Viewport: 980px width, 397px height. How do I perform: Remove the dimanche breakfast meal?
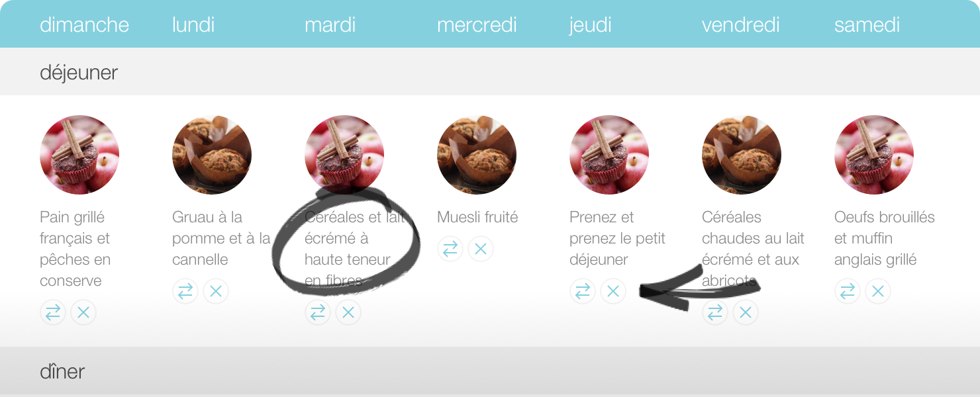[83, 312]
